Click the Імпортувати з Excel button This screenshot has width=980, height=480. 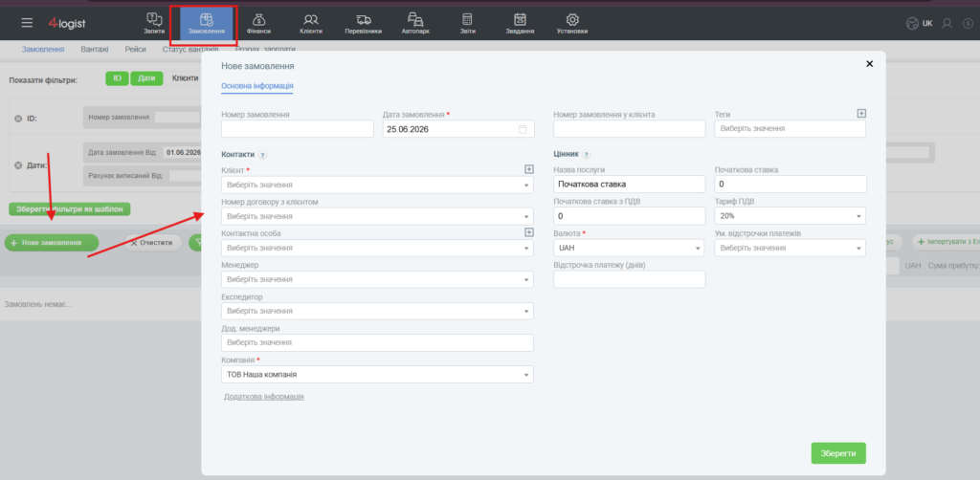point(947,243)
